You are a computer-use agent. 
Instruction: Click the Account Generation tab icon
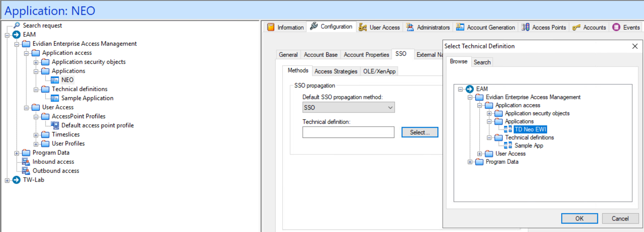[460, 27]
